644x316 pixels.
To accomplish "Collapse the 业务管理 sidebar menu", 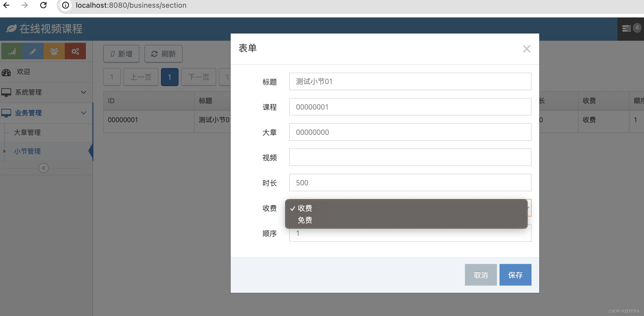I will (x=46, y=113).
